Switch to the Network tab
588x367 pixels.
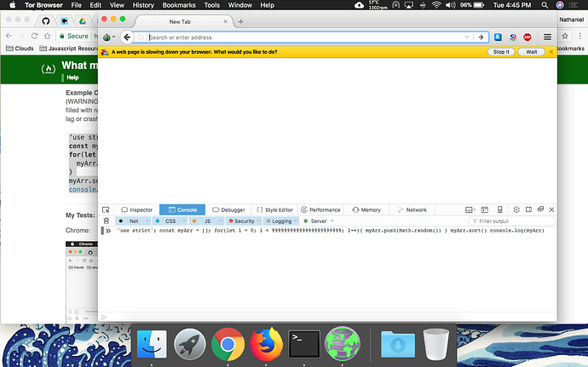[x=412, y=210]
